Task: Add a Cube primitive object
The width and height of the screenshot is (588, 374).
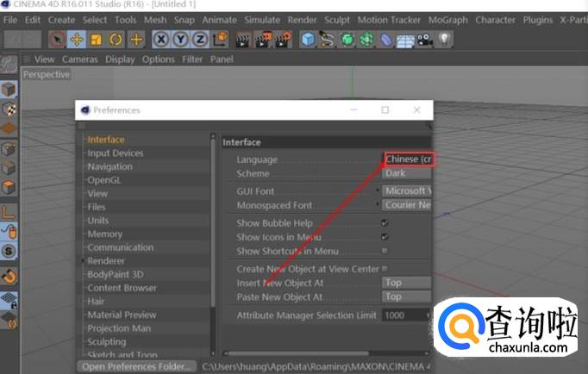Action: click(x=308, y=39)
